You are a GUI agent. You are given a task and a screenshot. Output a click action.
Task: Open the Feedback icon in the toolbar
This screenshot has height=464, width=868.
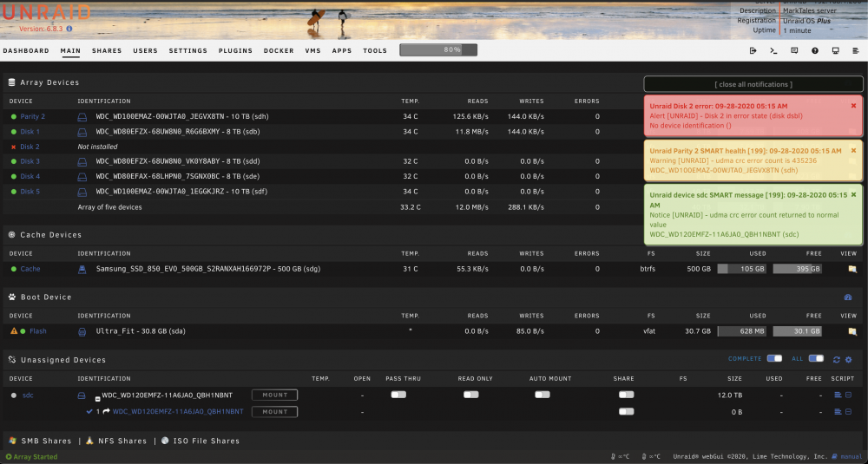coord(794,50)
